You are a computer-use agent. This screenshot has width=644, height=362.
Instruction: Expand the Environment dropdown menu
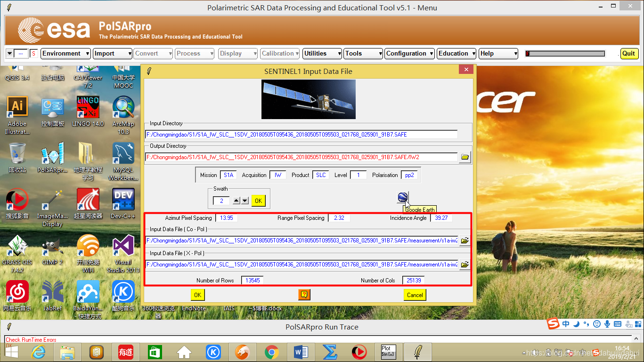pyautogui.click(x=65, y=54)
